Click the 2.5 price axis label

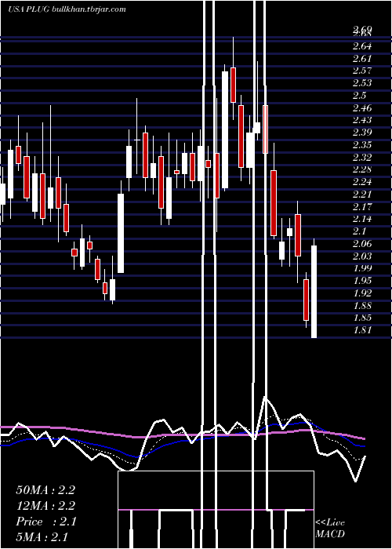click(360, 96)
